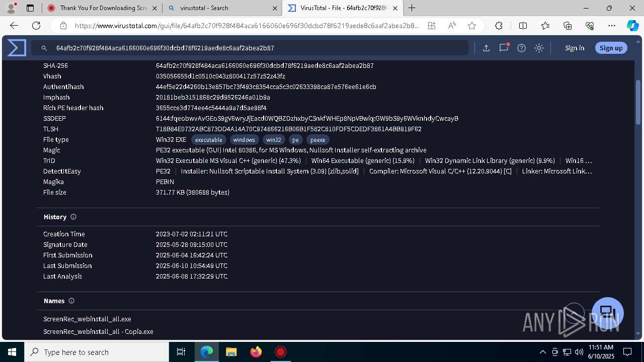Open Edge Settings and more menu
Image resolution: width=644 pixels, height=362 pixels.
coord(612,26)
